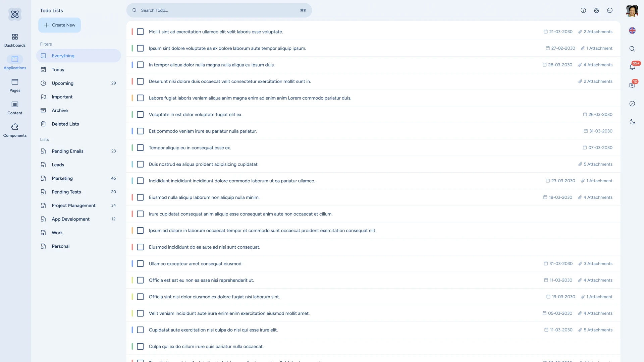Select the Archive filter
The image size is (644, 362).
[78, 110]
